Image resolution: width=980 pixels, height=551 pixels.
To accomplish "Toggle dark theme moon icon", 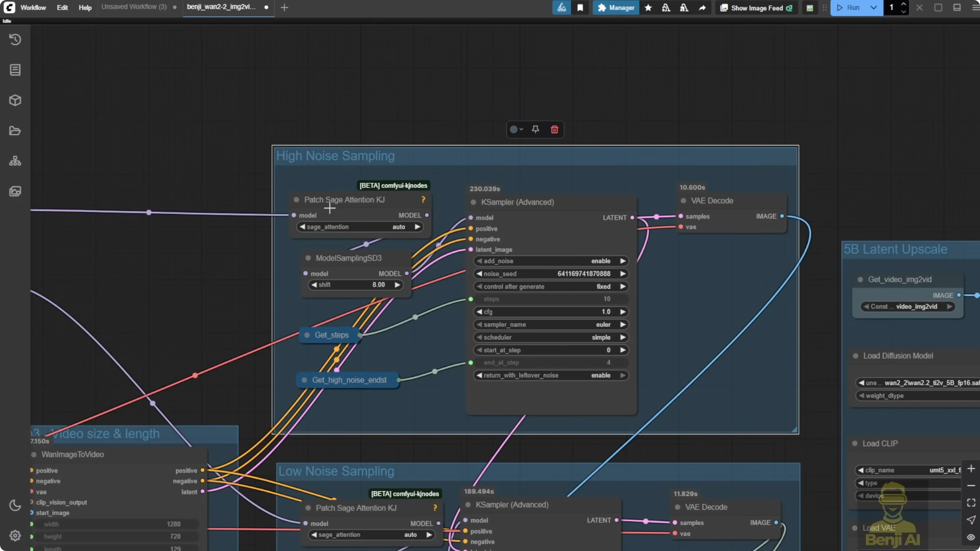I will (x=15, y=505).
